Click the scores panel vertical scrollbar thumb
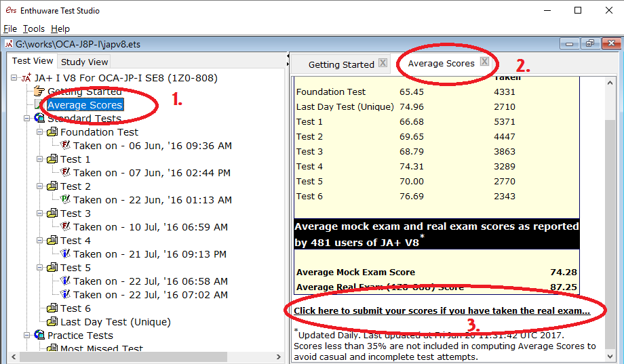 tap(610, 234)
